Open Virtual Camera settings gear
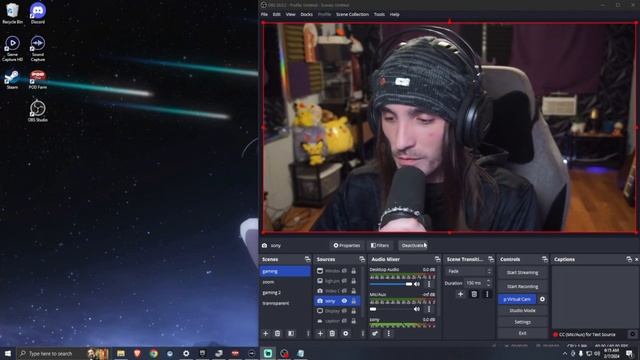Image resolution: width=640 pixels, height=360 pixels. (542, 299)
